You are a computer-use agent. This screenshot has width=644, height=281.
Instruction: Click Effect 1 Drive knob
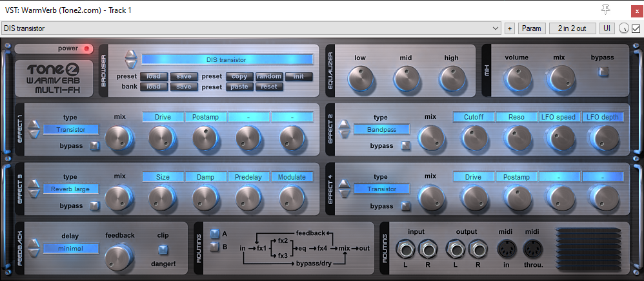163,138
